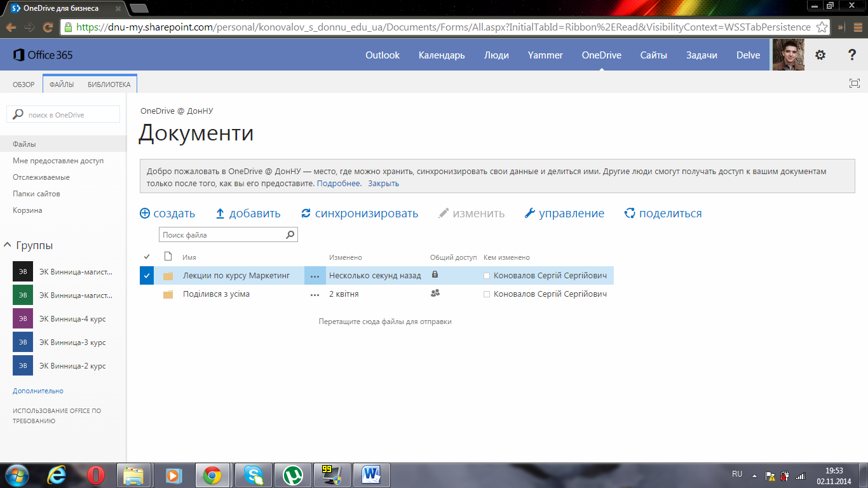
Task: Click folder icon of Лекции по курсу Маркетинг
Action: tap(168, 276)
